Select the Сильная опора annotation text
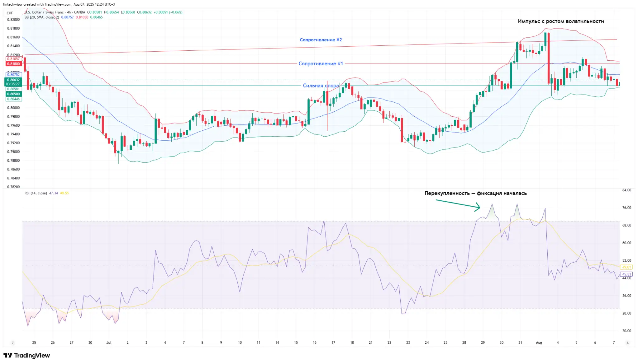 (x=321, y=86)
